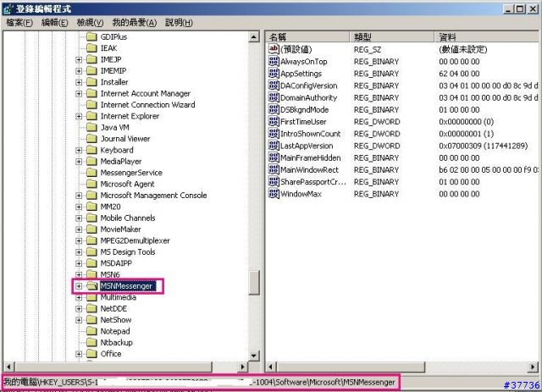Click the value pane horizontal scroll thumb

click(x=351, y=367)
